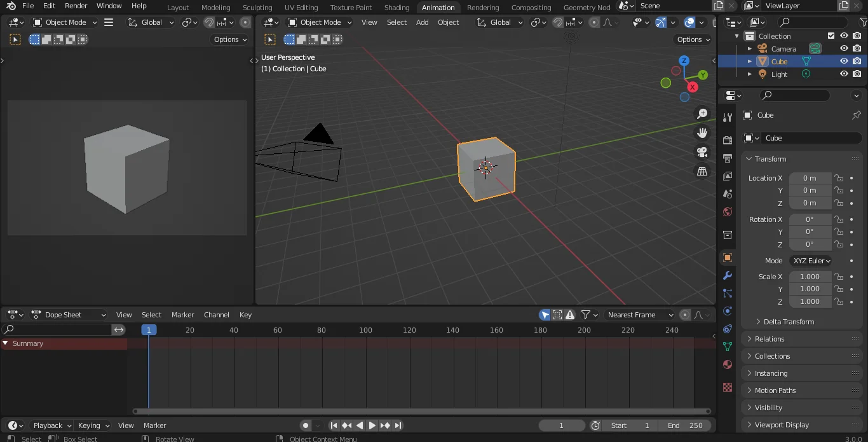Screen dimensions: 868x442
Task: Select the Material Properties sphere icon
Action: point(728,364)
